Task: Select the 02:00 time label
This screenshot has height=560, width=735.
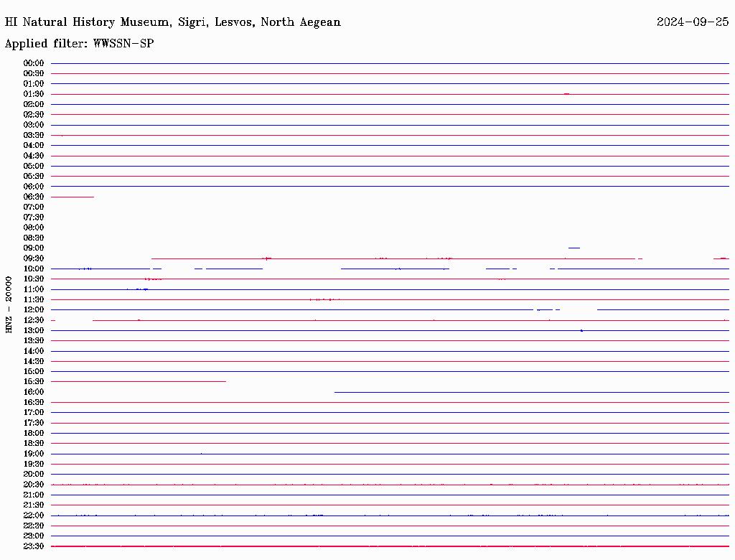Action: 34,105
